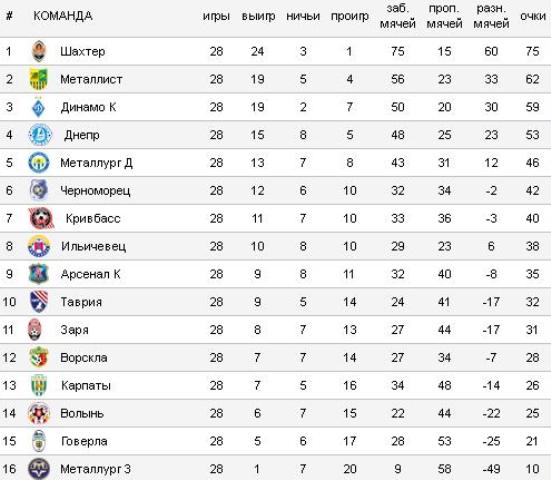This screenshot has height=480, width=551.
Task: Open the Черноморец team name link
Action: [95, 190]
